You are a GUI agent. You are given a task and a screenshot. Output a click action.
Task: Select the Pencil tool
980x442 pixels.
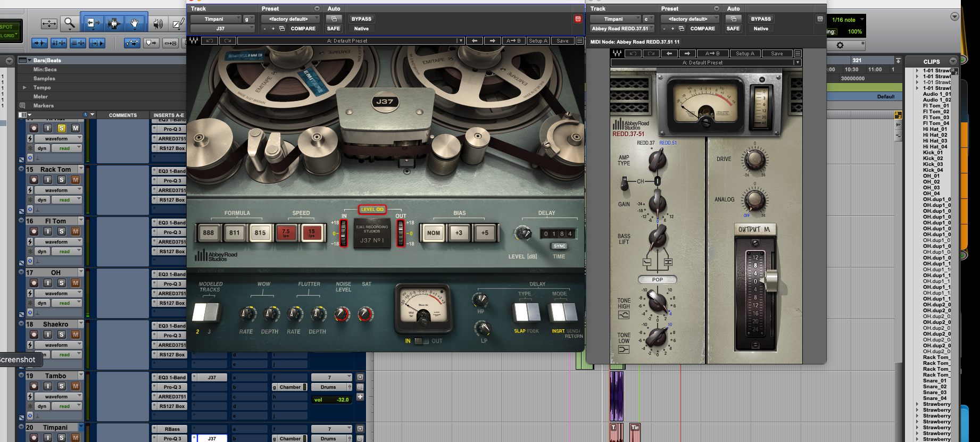(x=178, y=23)
